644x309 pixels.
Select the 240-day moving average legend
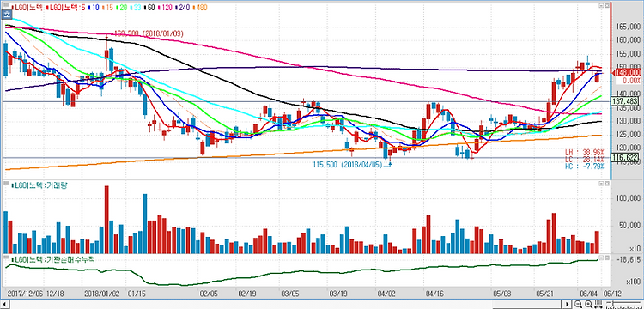pos(182,8)
